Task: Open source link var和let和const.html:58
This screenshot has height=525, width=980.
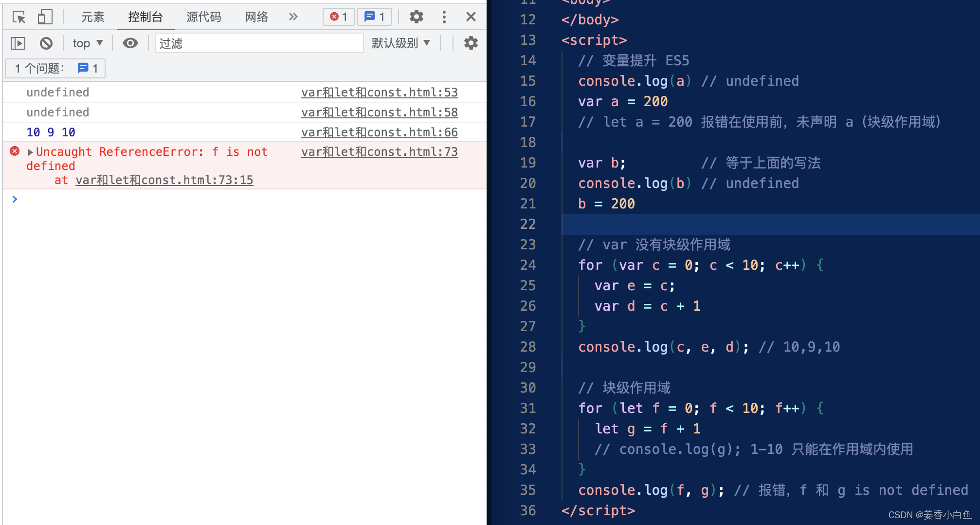Action: coord(380,112)
